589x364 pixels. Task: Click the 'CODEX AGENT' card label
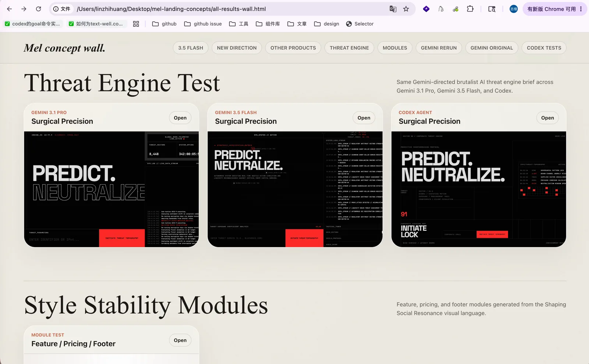pos(415,113)
